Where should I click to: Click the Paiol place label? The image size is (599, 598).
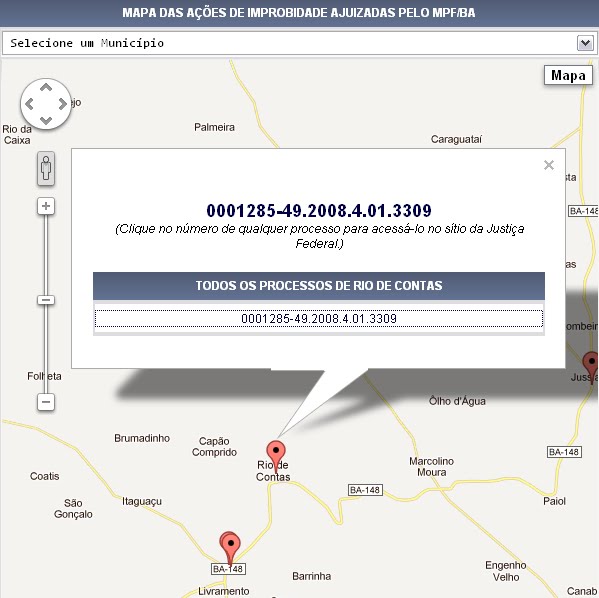point(554,501)
